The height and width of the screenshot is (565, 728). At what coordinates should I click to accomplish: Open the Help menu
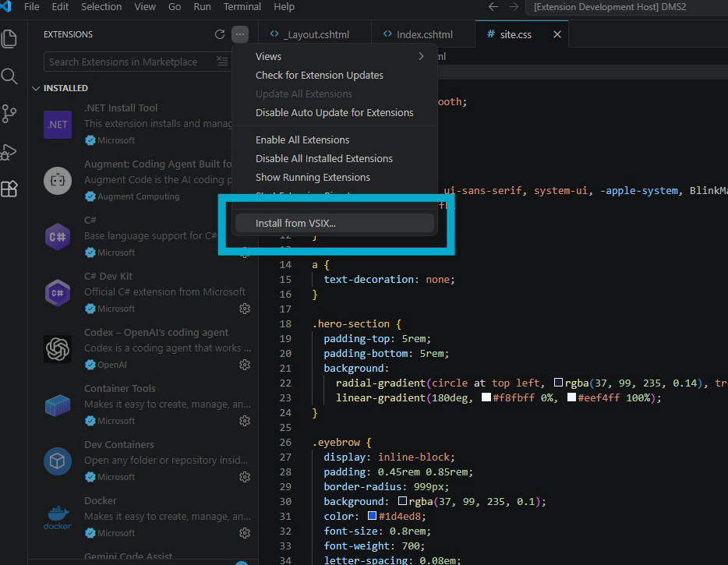coord(284,7)
